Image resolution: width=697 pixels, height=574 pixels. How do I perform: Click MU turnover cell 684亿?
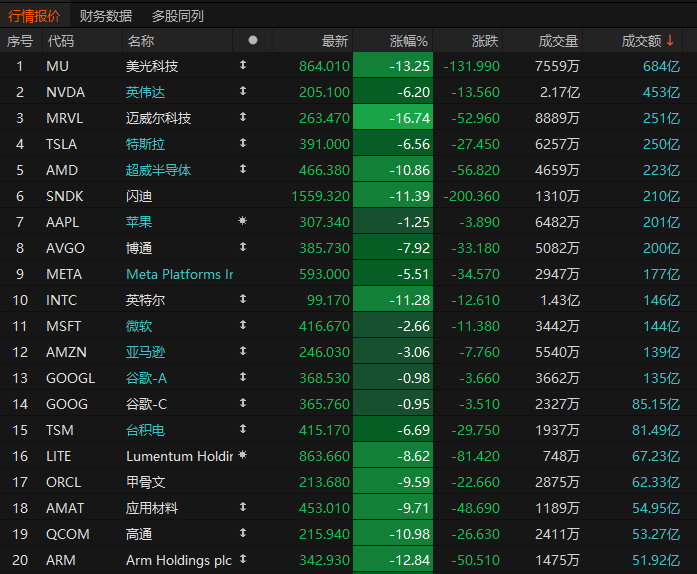coord(661,66)
